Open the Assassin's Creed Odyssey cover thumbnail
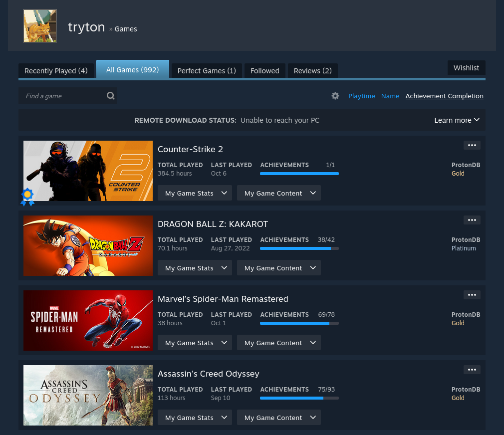Screen dimensions: 504x435 [x=88, y=396]
